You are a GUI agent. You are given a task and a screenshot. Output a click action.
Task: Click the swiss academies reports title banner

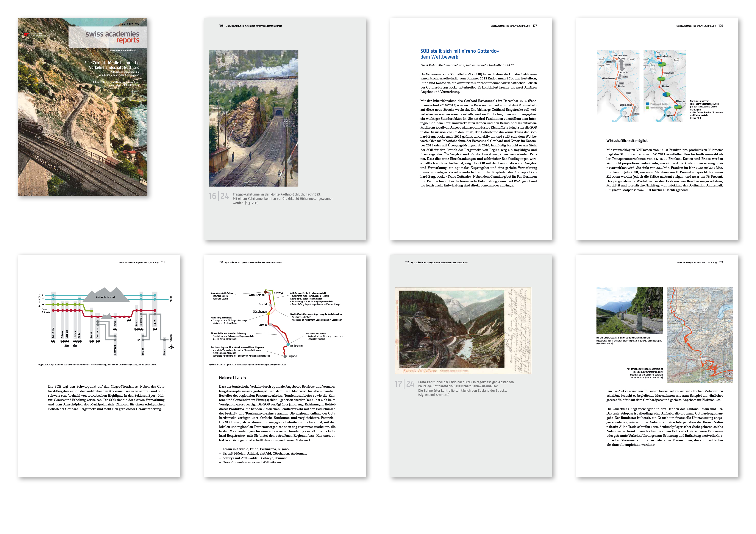tap(108, 37)
